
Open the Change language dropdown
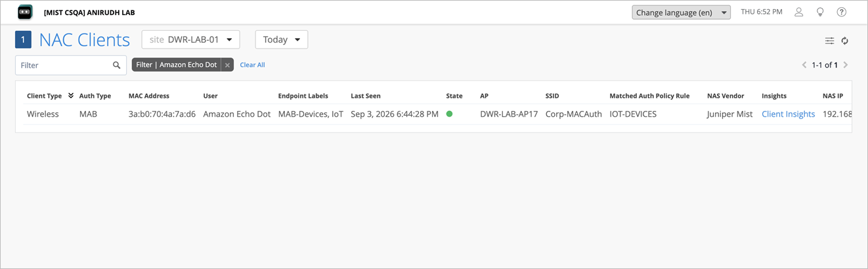[x=681, y=12]
